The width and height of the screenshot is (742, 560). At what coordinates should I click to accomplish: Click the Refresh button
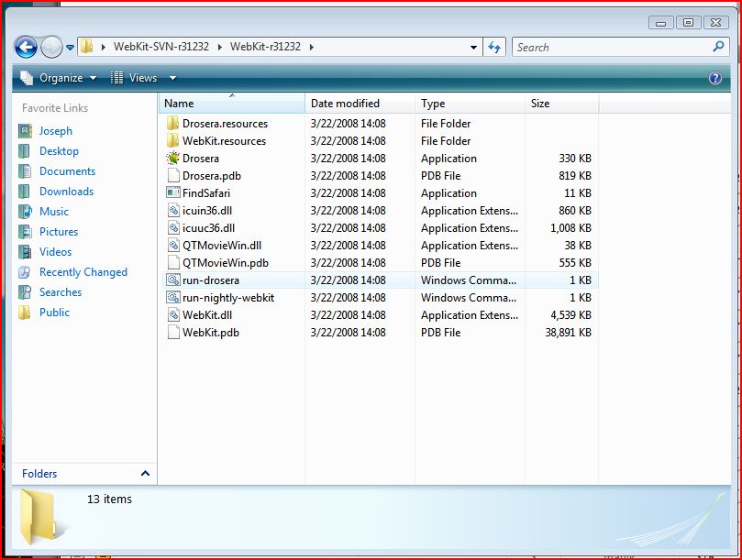[x=494, y=48]
